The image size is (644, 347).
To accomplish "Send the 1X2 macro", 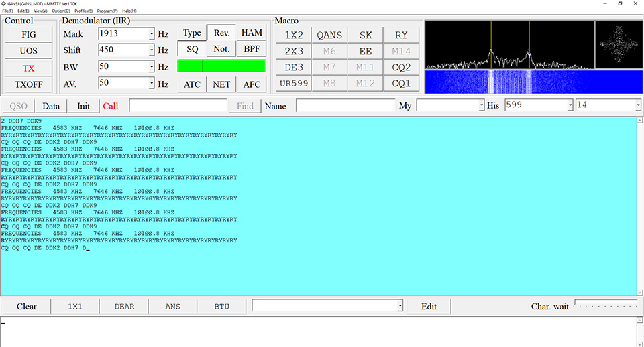I will click(x=293, y=36).
